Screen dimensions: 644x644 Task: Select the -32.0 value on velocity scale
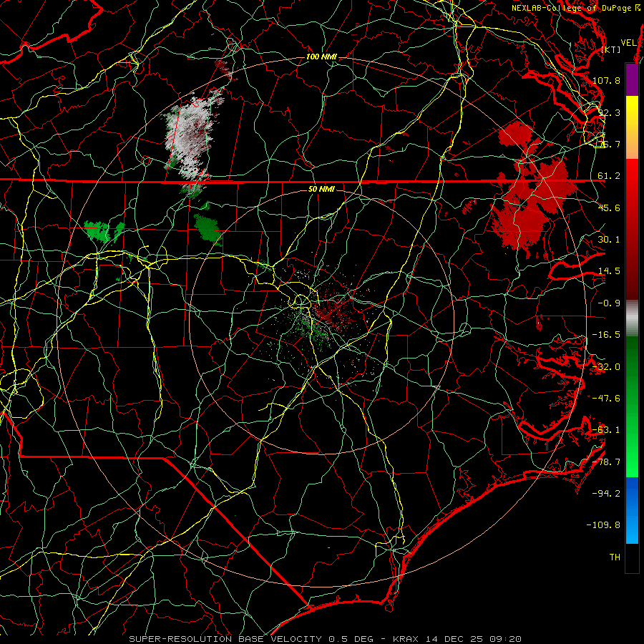tap(606, 367)
